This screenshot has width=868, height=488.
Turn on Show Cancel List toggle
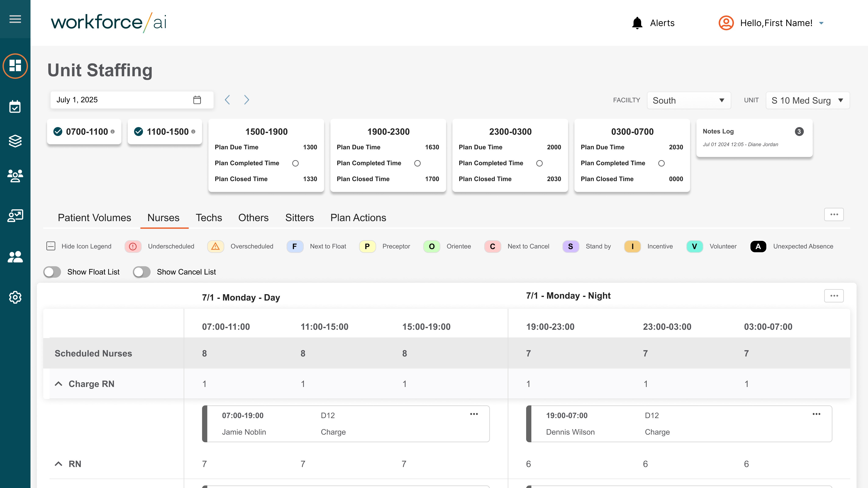pyautogui.click(x=141, y=272)
